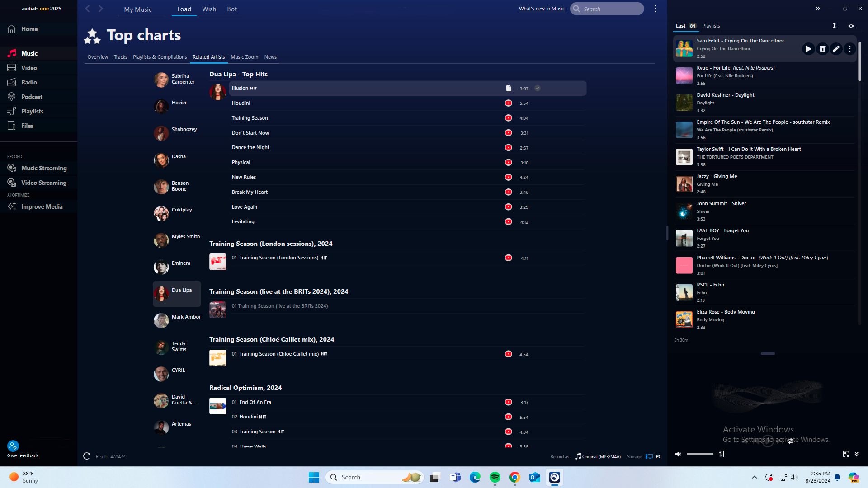Collapse the right side panel with double arrows
868x488 pixels.
[x=818, y=9]
